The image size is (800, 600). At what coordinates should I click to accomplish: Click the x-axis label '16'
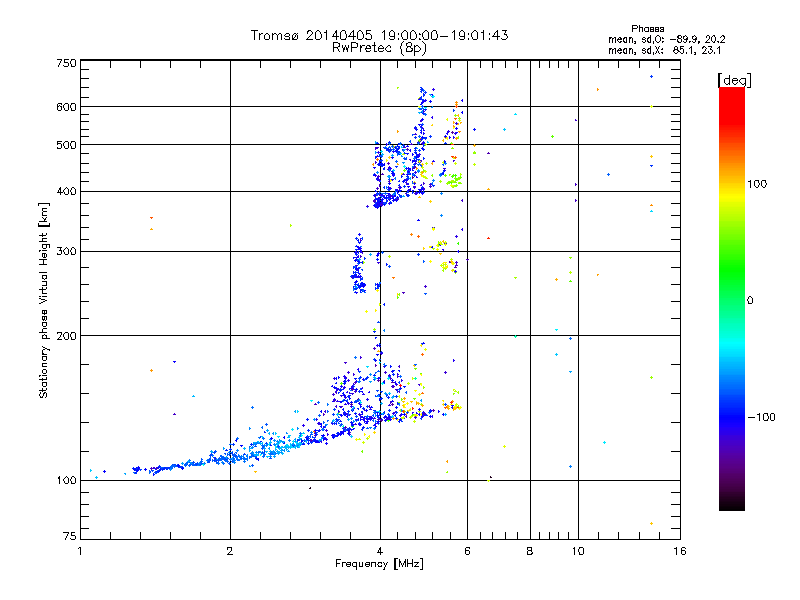[x=680, y=551]
